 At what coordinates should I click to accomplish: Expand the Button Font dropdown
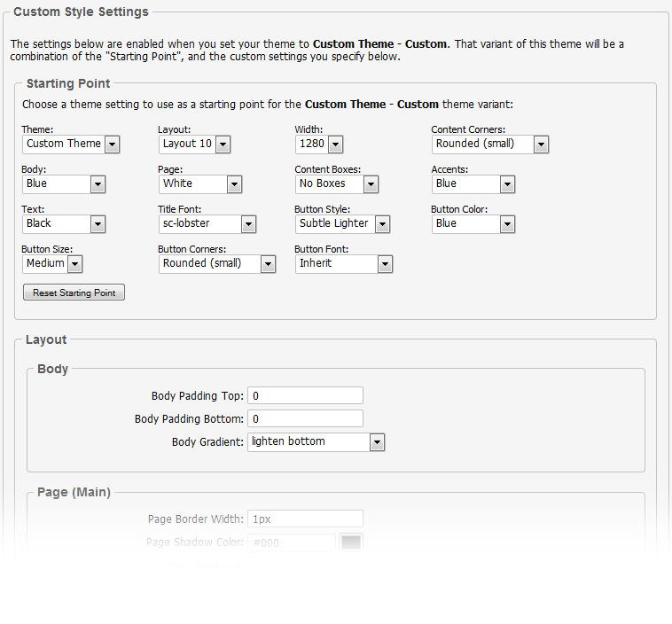pos(344,263)
